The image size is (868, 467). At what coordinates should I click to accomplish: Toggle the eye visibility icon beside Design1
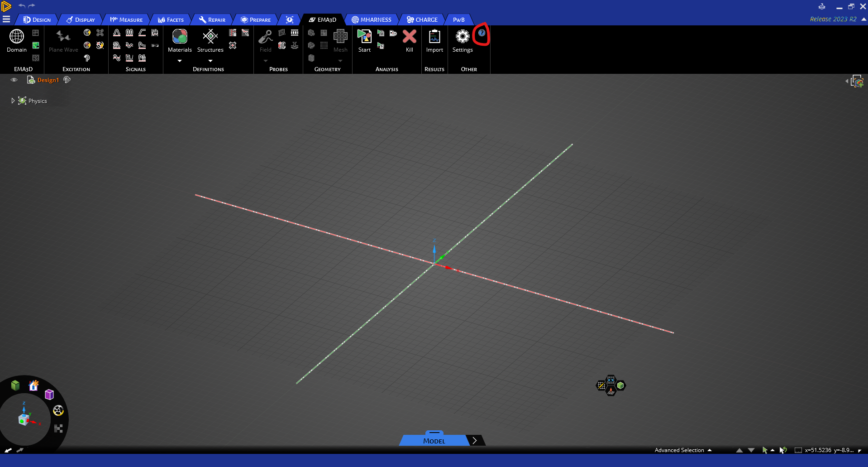click(x=14, y=80)
